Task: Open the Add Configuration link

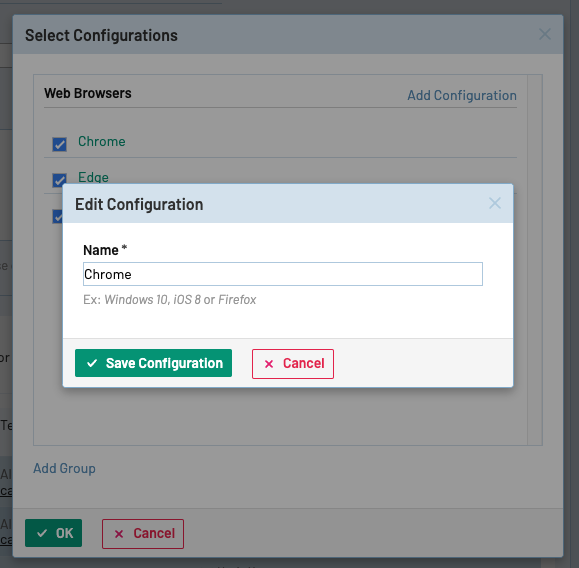Action: pos(462,95)
